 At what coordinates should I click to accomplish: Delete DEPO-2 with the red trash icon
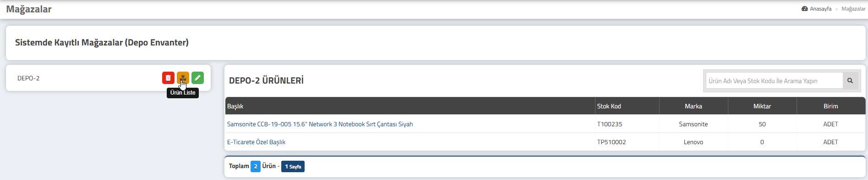pyautogui.click(x=168, y=78)
